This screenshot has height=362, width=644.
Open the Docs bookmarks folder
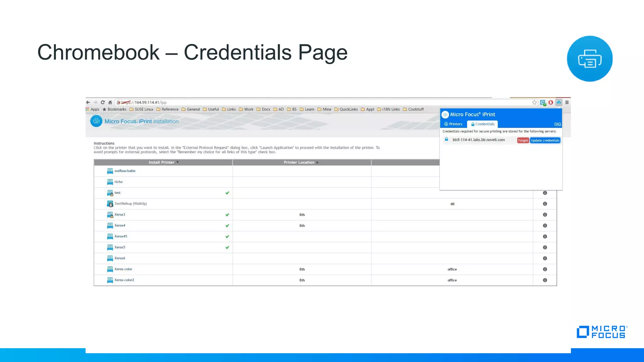point(264,109)
